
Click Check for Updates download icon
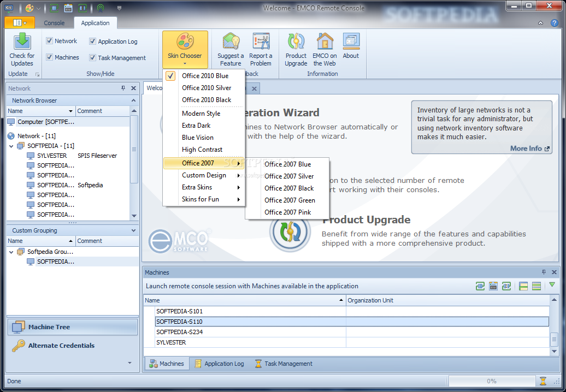point(22,41)
